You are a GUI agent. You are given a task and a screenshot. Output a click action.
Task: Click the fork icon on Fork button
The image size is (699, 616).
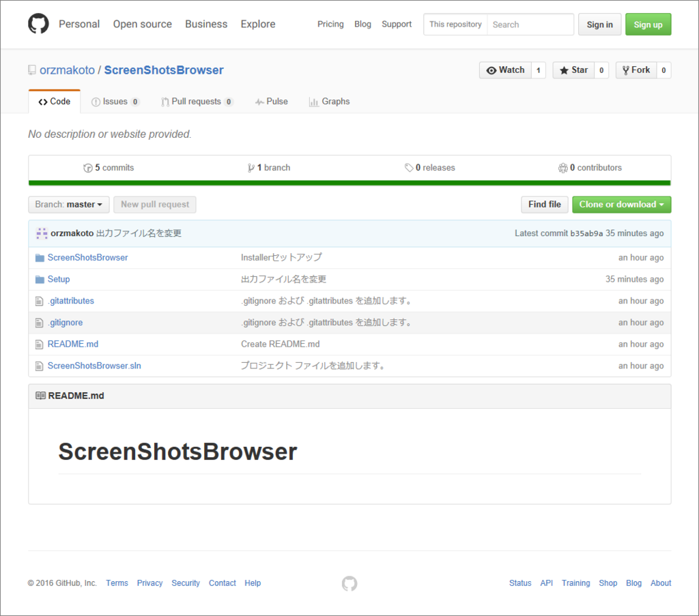[626, 70]
